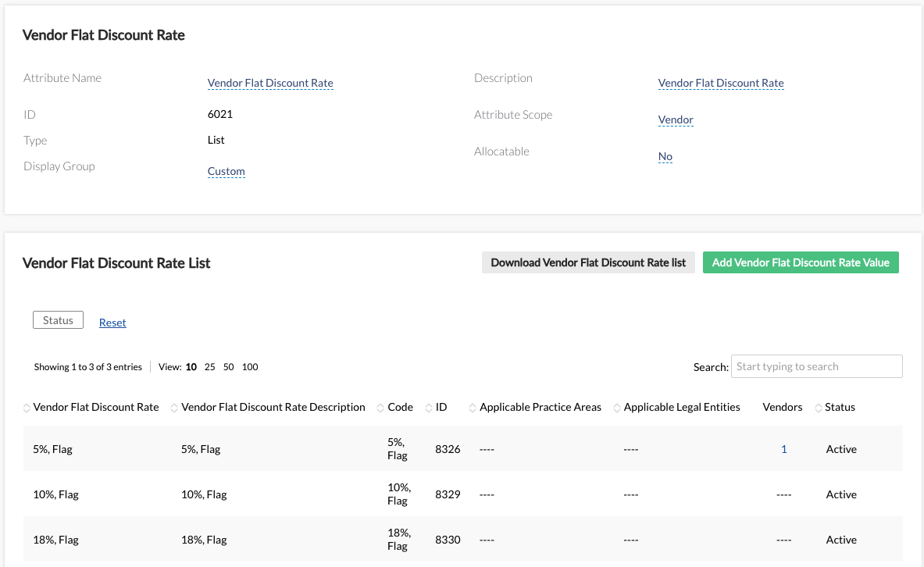Sort the list by Code column
Screen dimensions: 924x567
pos(381,408)
